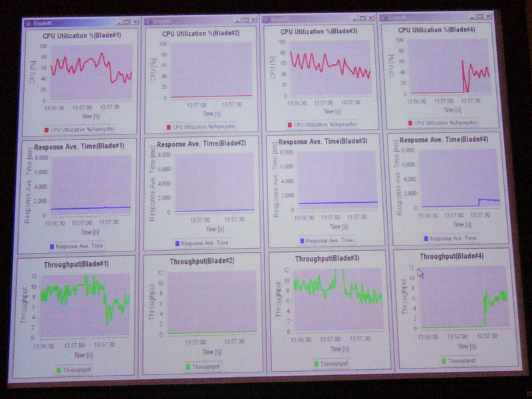Close the Blade#4 window
The width and height of the screenshot is (532, 399).
tap(489, 17)
